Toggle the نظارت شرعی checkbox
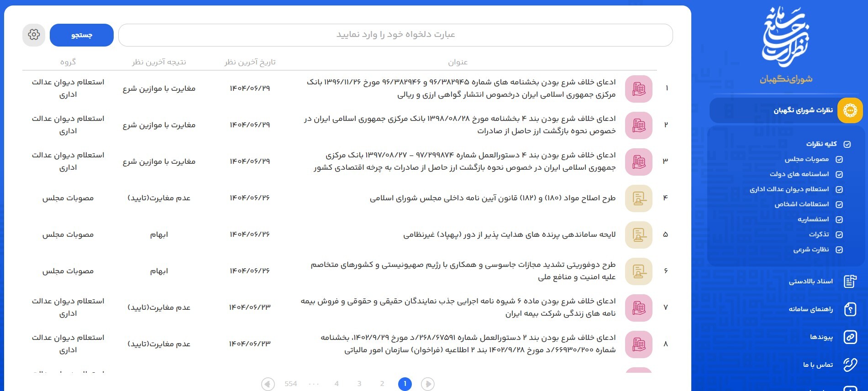Screen dimensions: 868x391 pyautogui.click(x=839, y=250)
